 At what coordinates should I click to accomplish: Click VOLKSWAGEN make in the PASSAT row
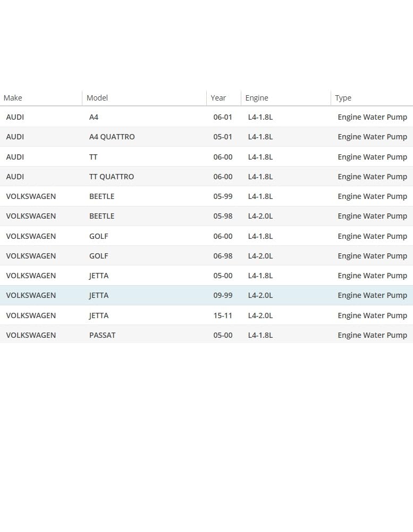coord(31,335)
